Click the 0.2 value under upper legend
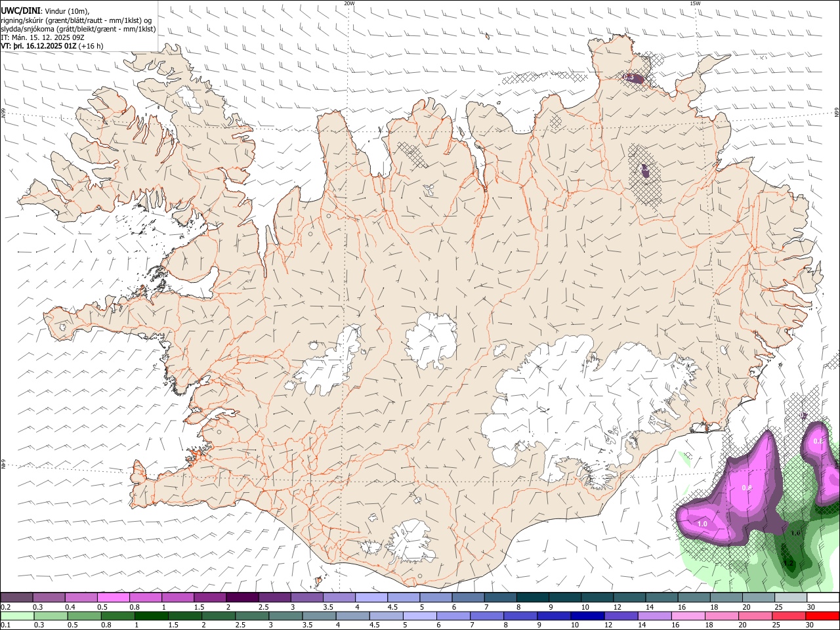 click(x=6, y=607)
